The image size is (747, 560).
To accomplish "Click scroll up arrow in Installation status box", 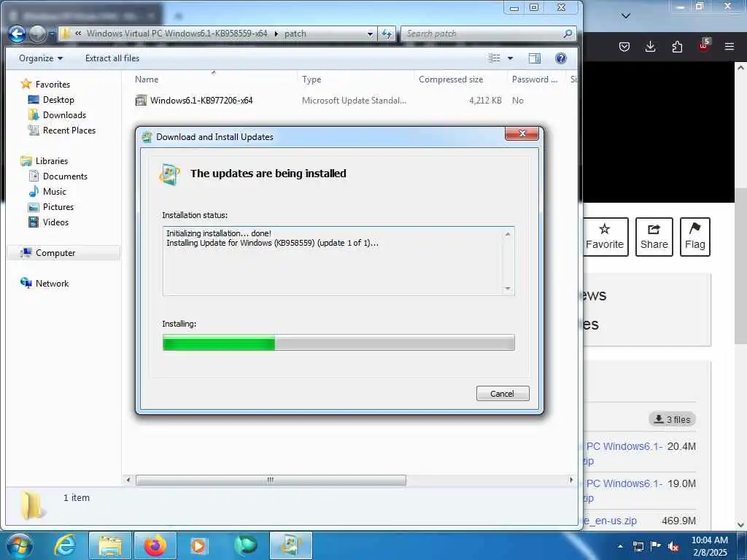I will click(x=508, y=234).
